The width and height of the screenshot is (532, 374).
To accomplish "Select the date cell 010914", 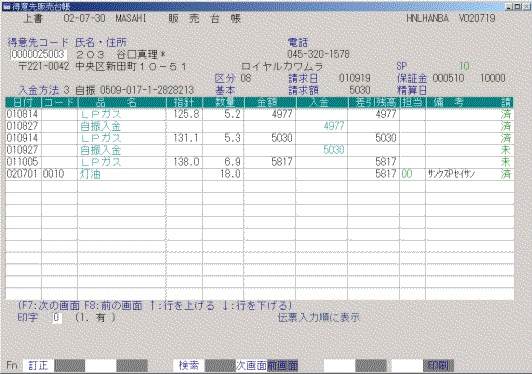I will pos(22,138).
